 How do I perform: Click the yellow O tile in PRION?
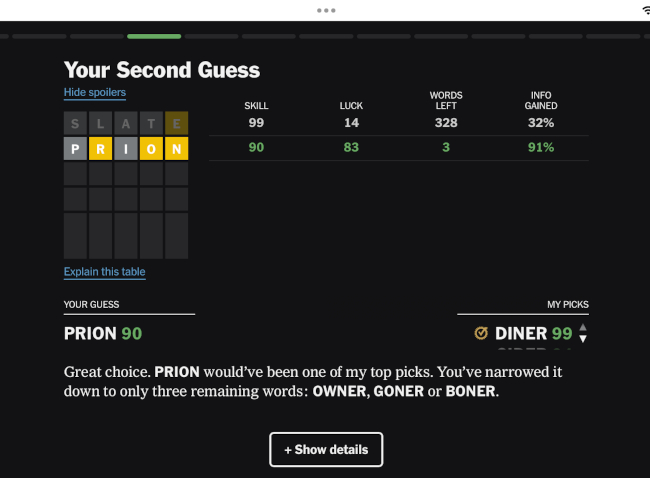[x=151, y=148]
